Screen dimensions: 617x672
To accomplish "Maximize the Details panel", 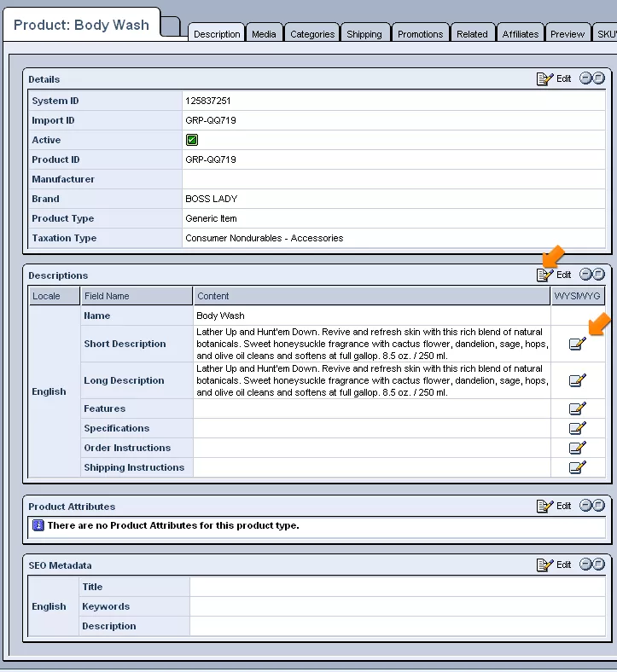I will 598,78.
